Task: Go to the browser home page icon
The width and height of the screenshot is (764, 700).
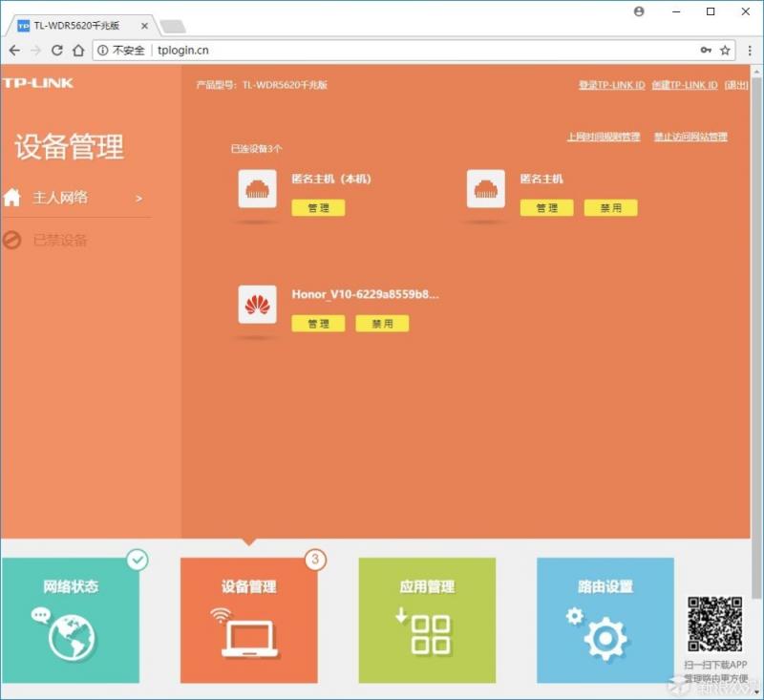Action: tap(78, 51)
